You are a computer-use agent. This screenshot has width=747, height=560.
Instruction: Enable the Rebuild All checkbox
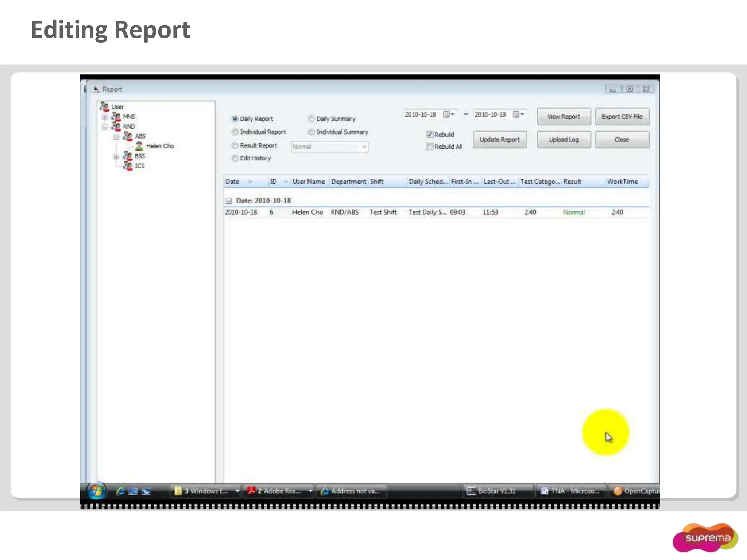pos(430,147)
